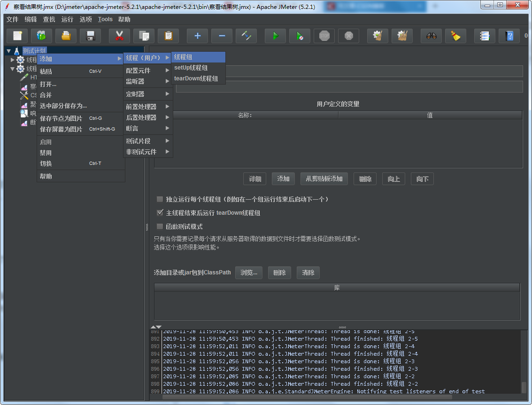
Task: Open function helper list icon
Action: [485, 36]
